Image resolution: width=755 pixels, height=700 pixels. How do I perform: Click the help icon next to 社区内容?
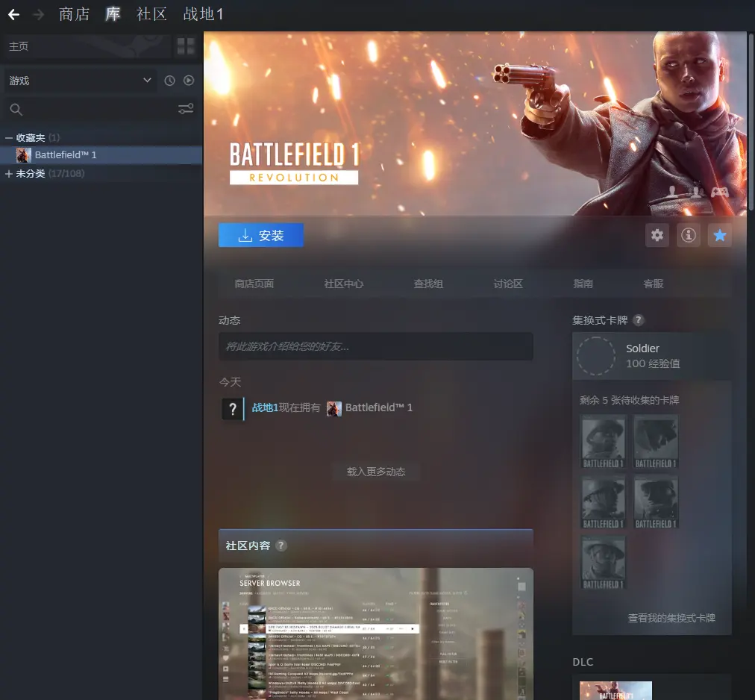281,546
